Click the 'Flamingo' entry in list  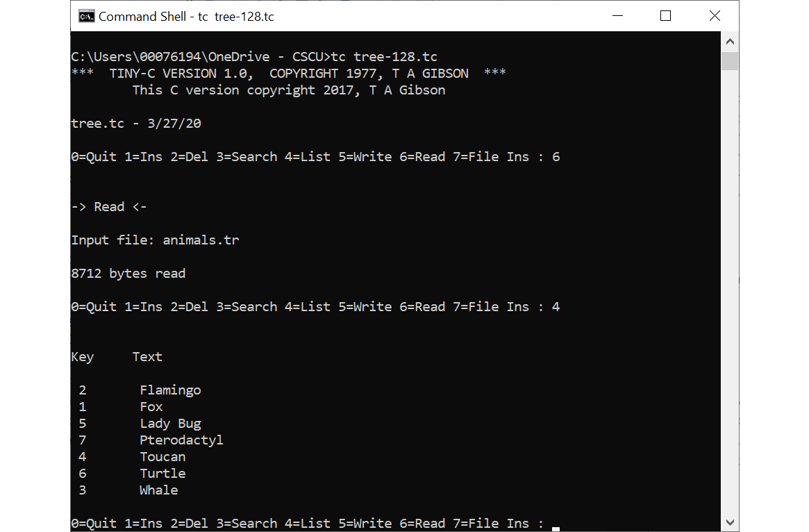click(x=170, y=390)
